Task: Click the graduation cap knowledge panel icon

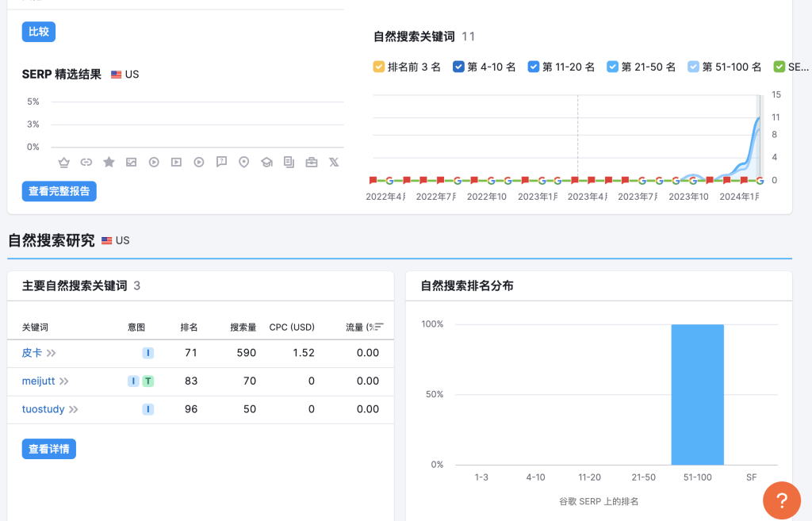Action: (266, 162)
